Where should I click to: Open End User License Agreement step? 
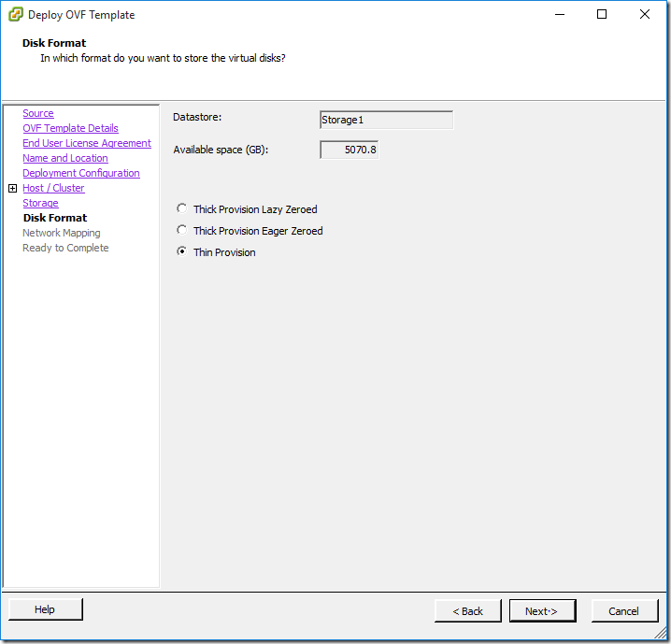pos(87,143)
